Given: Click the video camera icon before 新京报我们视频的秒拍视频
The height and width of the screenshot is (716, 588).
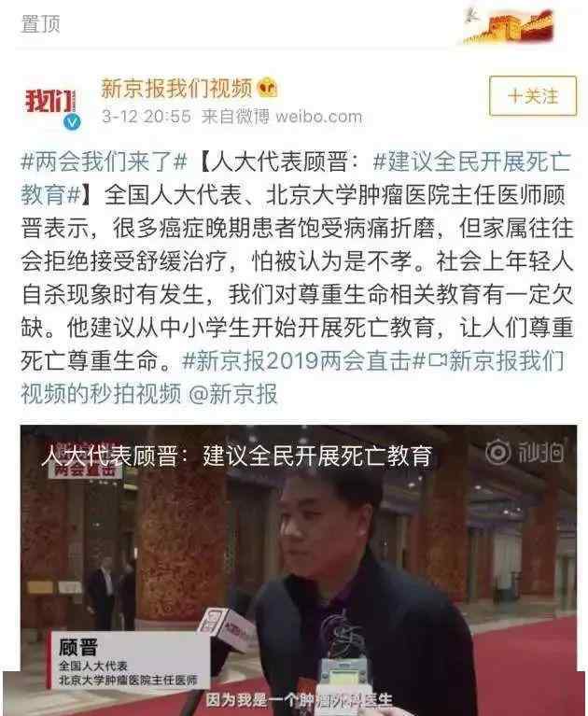Looking at the screenshot, I should pyautogui.click(x=437, y=360).
